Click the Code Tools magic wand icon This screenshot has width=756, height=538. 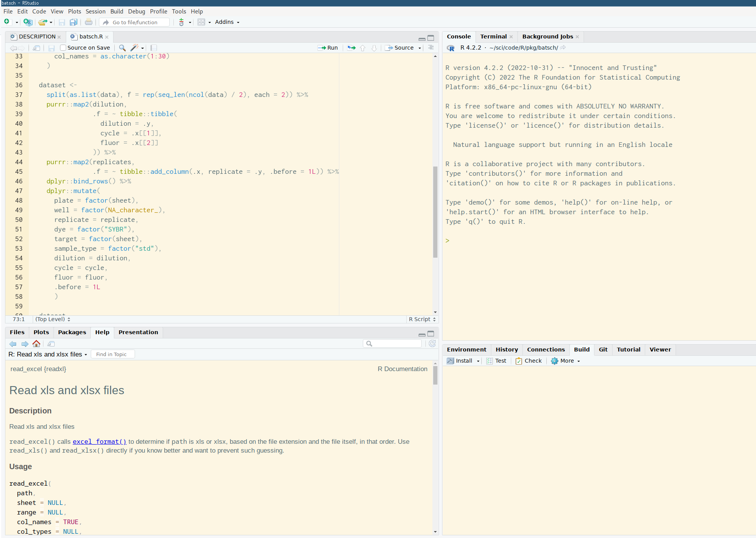[135, 48]
